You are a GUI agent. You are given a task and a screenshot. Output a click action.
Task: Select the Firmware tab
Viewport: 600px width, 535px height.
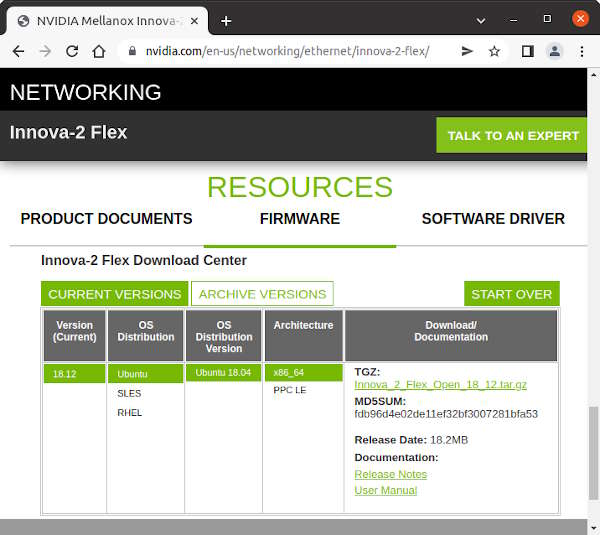[x=300, y=219]
